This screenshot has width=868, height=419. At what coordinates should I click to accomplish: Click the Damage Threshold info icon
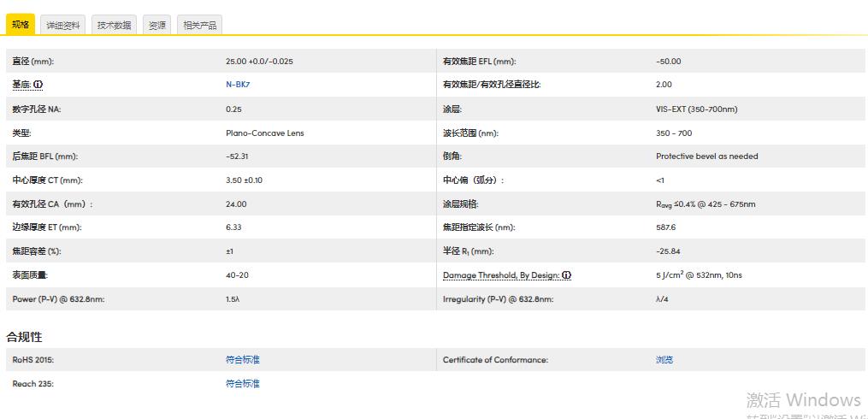(x=566, y=275)
